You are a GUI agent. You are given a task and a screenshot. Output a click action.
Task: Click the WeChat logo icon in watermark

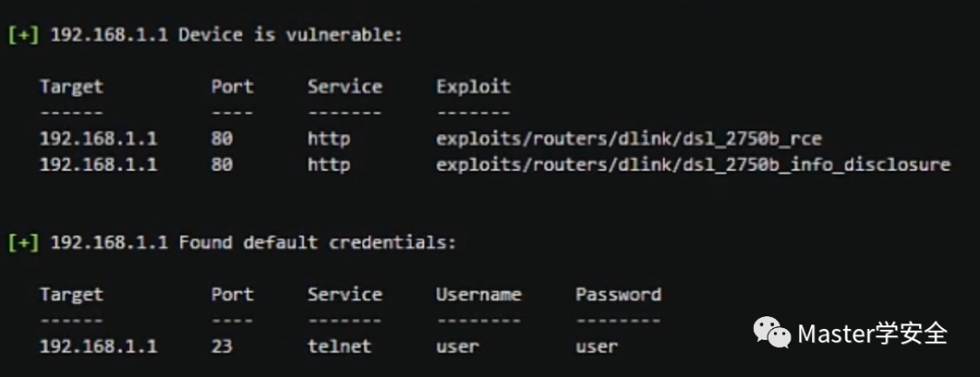pyautogui.click(x=772, y=332)
